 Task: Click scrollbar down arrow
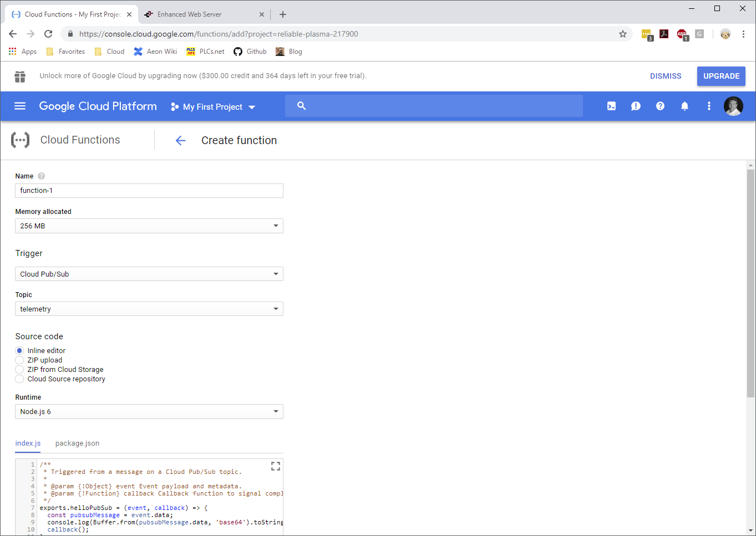pos(750,530)
